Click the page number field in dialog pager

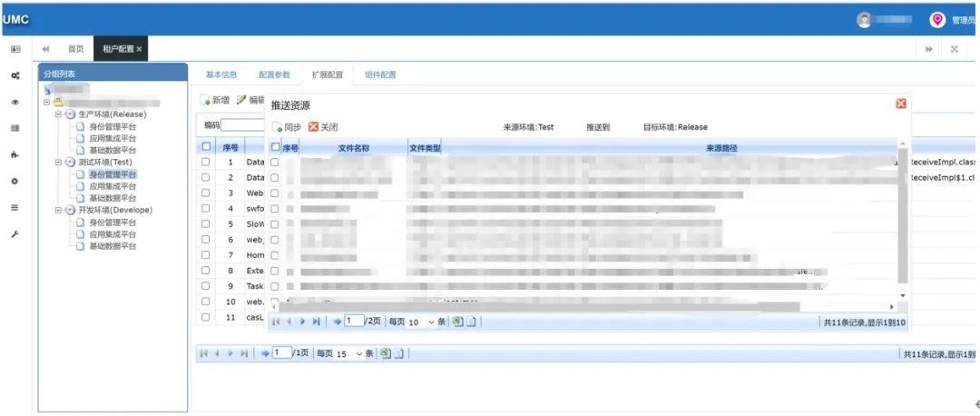354,321
